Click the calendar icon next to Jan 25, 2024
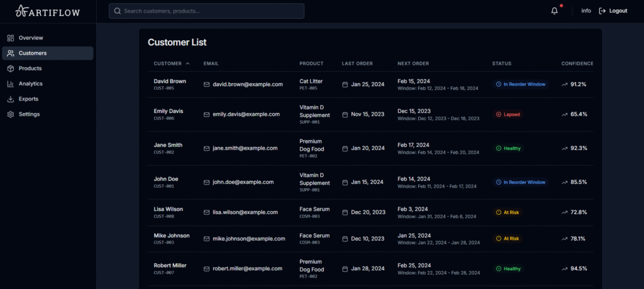Image resolution: width=644 pixels, height=289 pixels. click(x=345, y=84)
